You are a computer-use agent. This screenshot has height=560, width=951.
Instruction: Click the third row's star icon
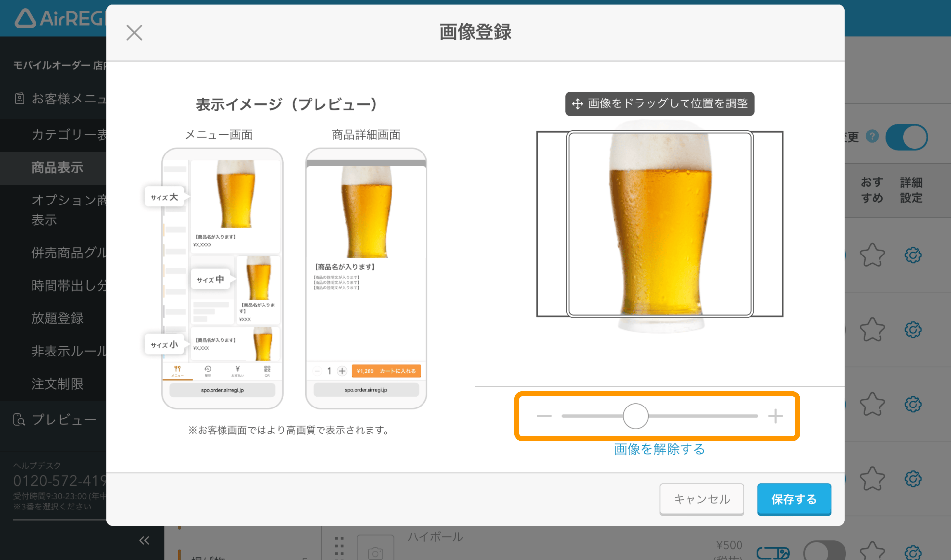click(872, 404)
